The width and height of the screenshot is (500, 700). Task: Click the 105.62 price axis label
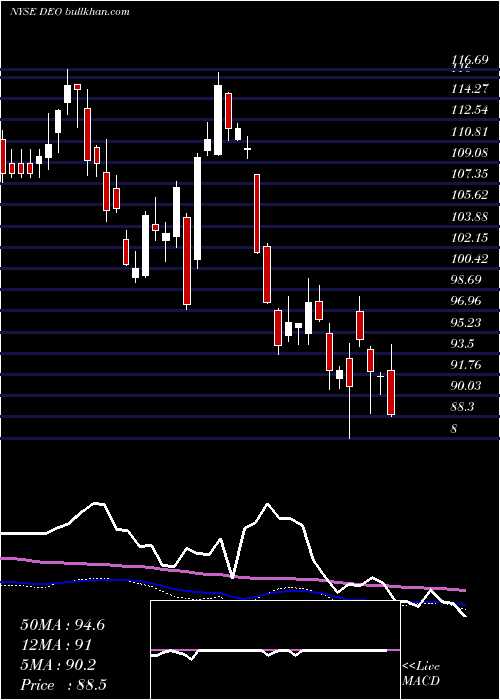pyautogui.click(x=469, y=195)
